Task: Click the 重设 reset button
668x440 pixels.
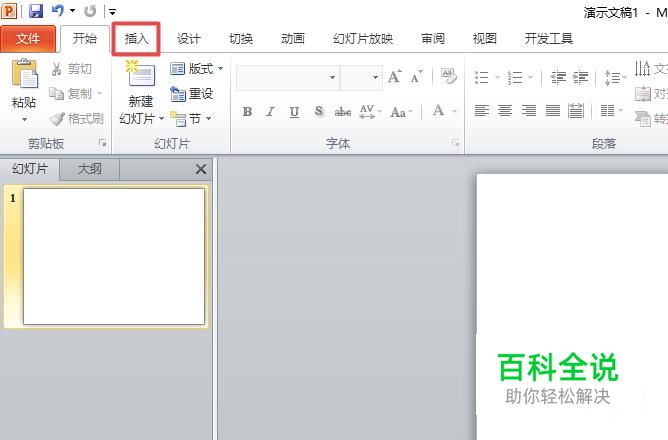Action: pos(192,93)
